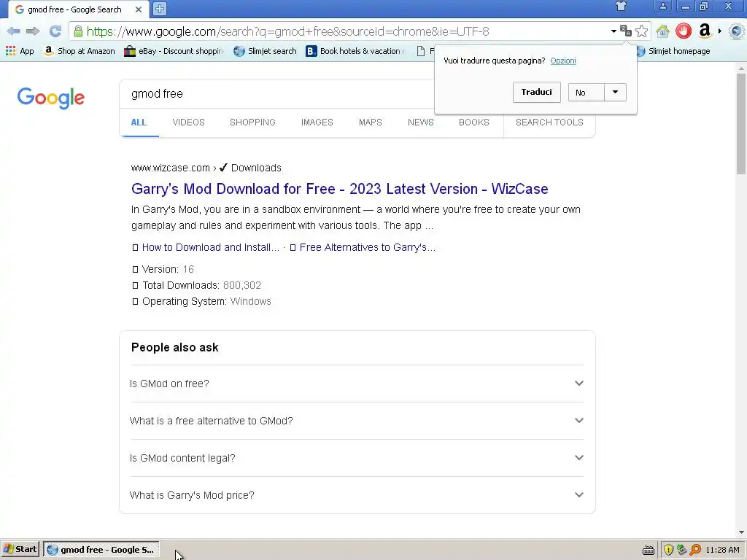Image resolution: width=747 pixels, height=560 pixels.
Task: Expand the toolbar overflow arrow
Action: (720, 31)
